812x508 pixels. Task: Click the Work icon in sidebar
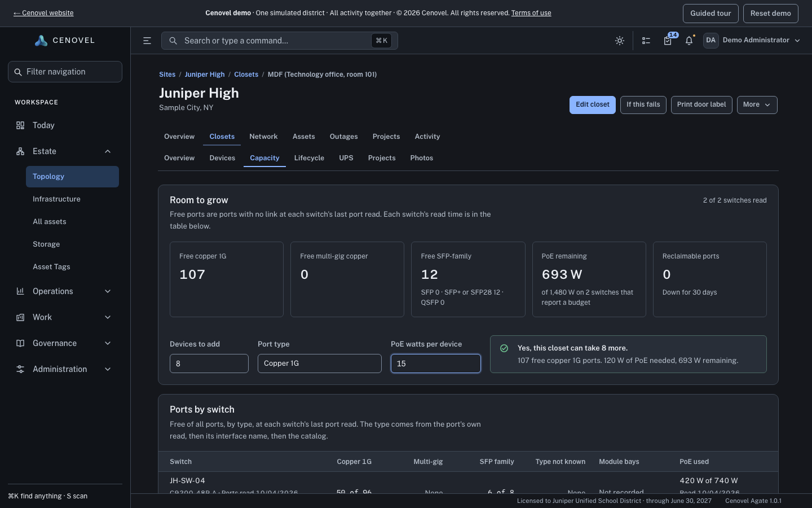20,317
